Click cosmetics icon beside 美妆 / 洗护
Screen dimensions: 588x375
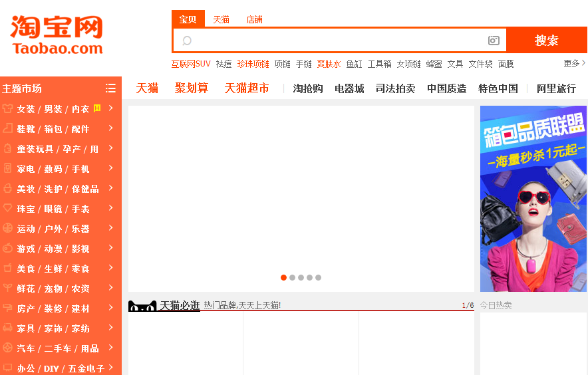click(x=7, y=188)
